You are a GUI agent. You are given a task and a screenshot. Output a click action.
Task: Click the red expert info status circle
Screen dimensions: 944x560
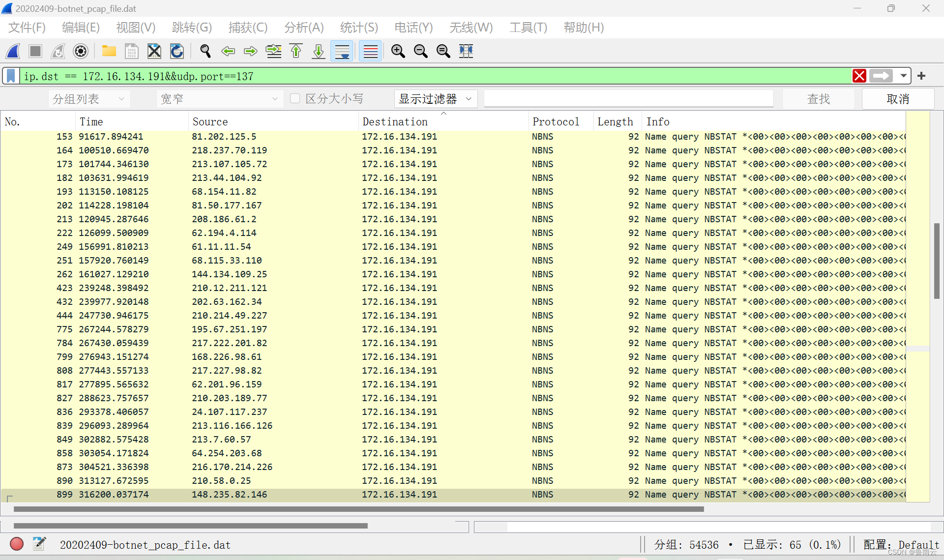tap(17, 544)
